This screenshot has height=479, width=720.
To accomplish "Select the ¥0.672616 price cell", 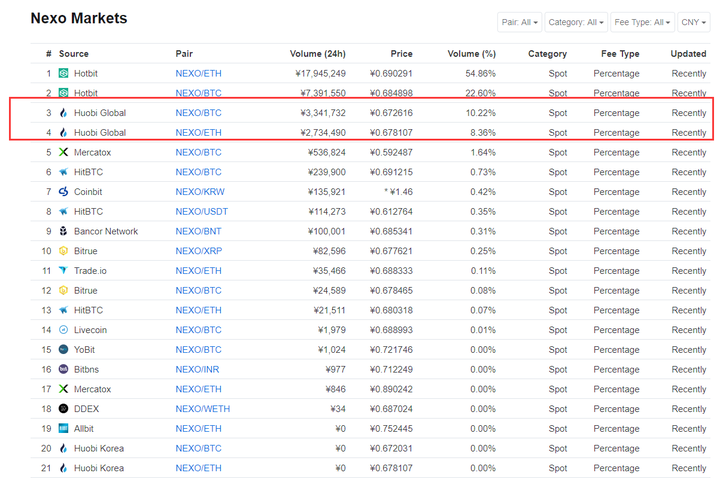I will 391,113.
